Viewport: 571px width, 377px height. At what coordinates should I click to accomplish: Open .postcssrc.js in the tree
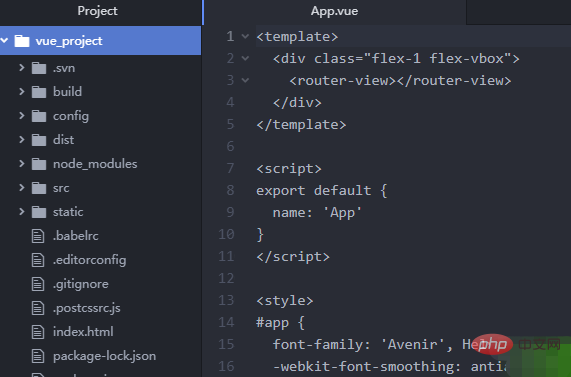[87, 308]
